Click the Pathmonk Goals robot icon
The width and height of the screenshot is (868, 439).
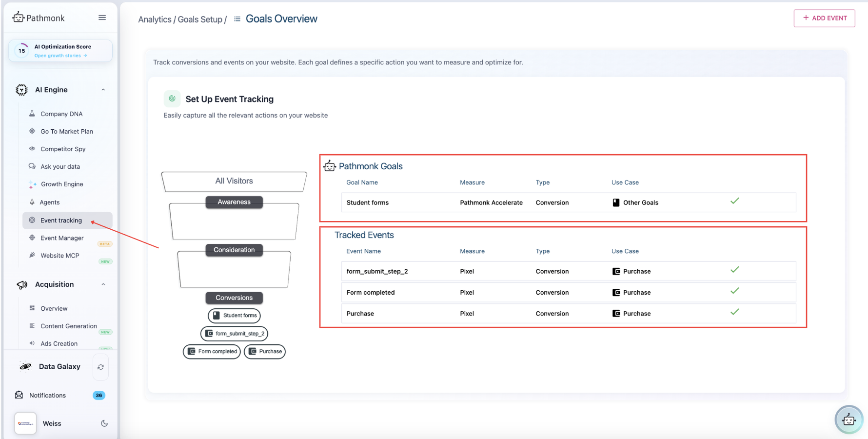click(330, 166)
